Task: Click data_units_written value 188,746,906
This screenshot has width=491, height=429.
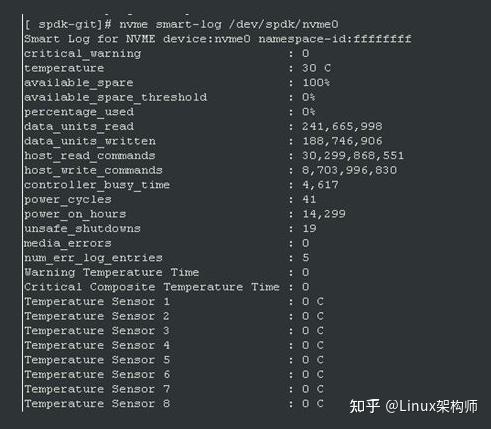Action: tap(342, 141)
